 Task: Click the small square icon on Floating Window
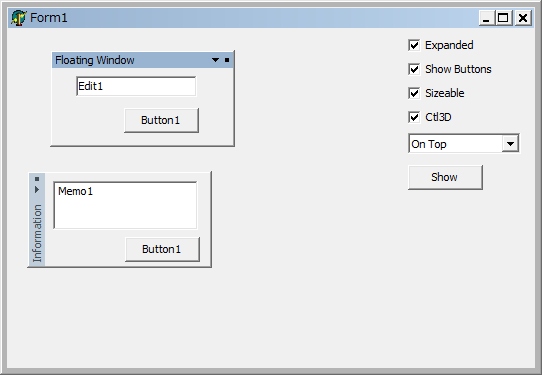(x=227, y=60)
